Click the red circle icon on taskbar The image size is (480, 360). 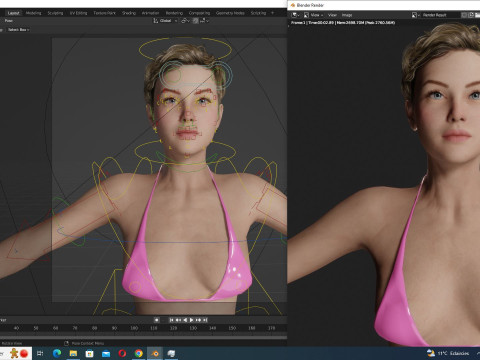tap(24, 353)
